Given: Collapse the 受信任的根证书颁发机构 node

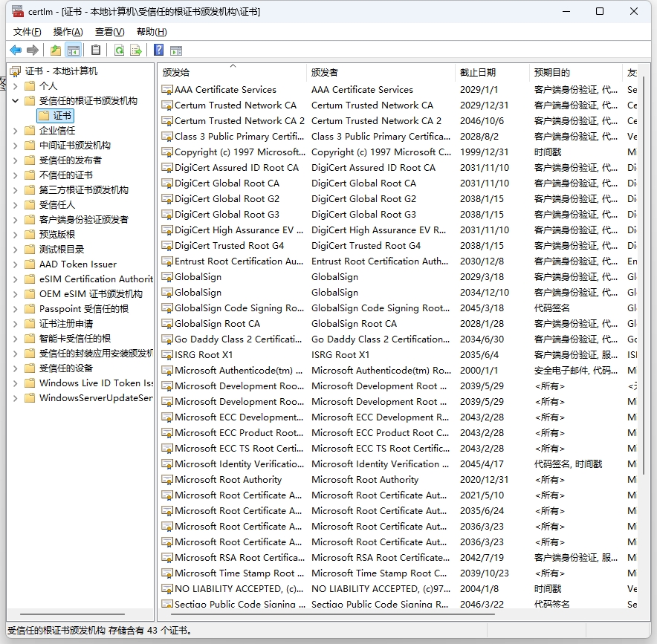Looking at the screenshot, I should point(16,101).
